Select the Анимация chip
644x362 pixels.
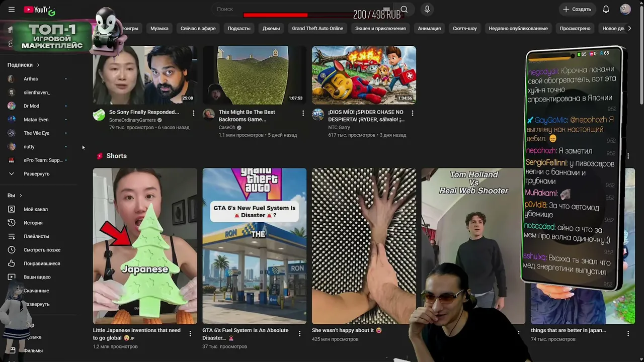(429, 29)
